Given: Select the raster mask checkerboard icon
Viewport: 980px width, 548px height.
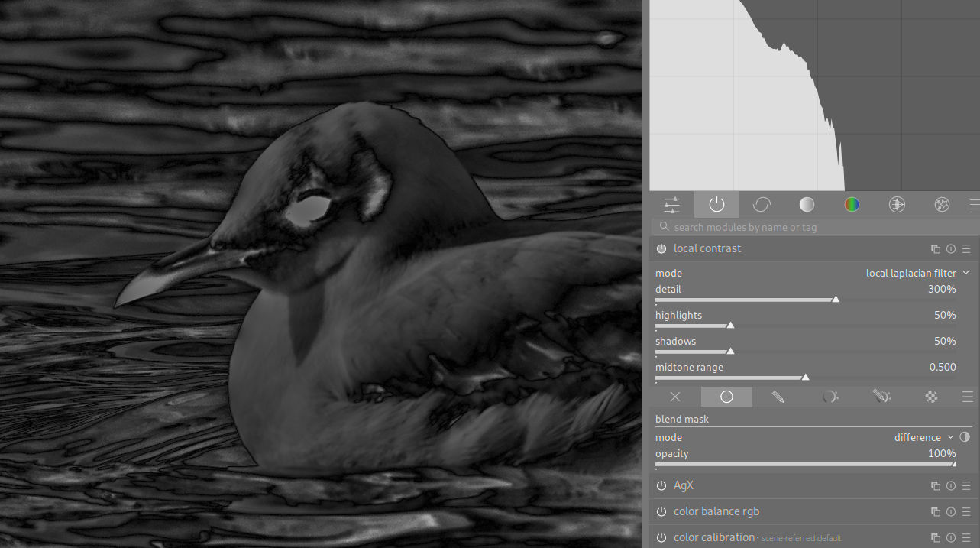Looking at the screenshot, I should pyautogui.click(x=931, y=397).
